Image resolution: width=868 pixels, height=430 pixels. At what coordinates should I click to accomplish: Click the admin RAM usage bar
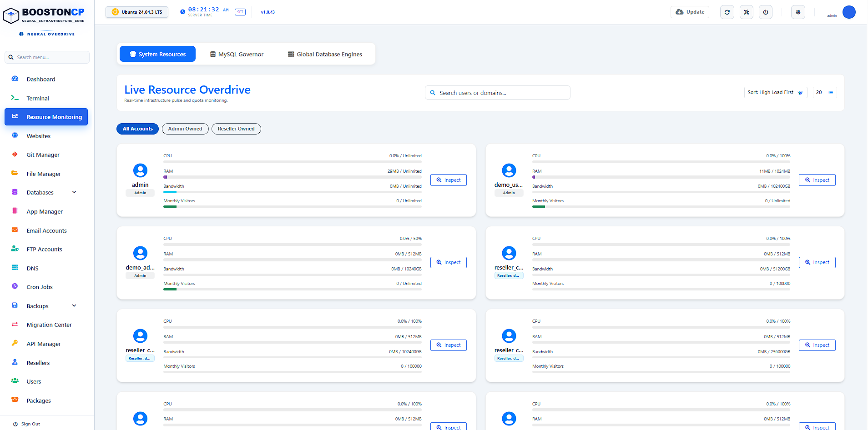point(293,177)
